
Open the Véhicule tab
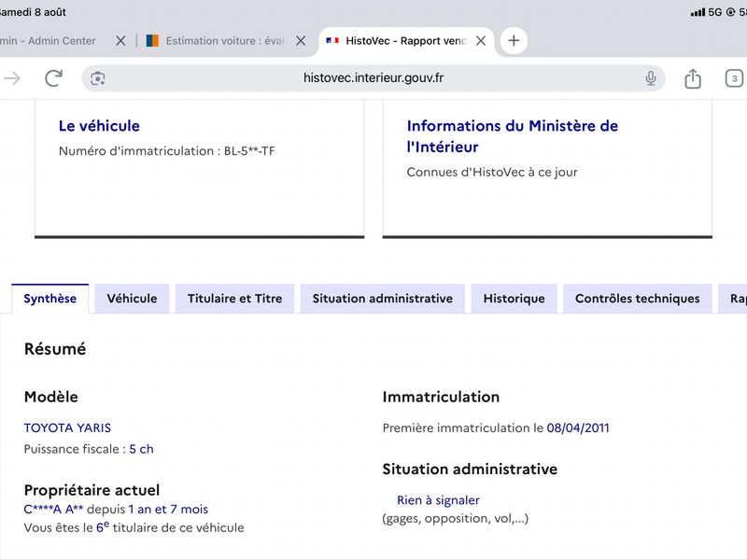132,299
